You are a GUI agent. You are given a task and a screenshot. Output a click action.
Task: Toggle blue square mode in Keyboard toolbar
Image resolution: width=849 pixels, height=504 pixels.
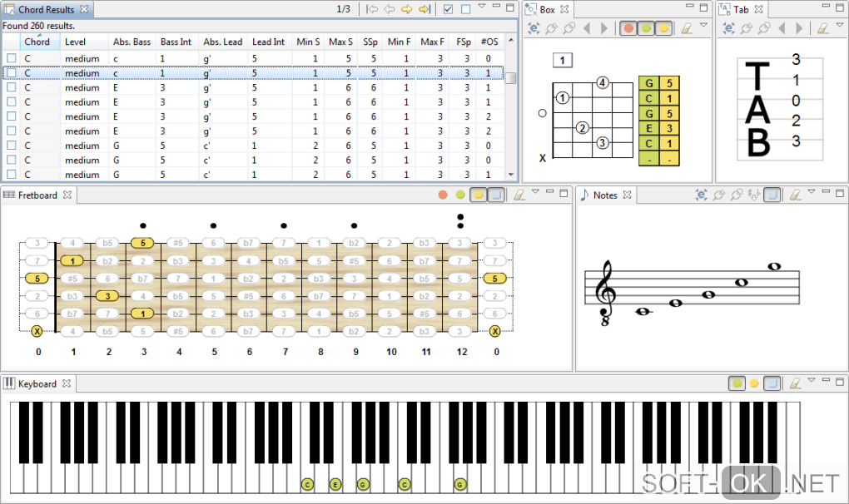click(772, 383)
